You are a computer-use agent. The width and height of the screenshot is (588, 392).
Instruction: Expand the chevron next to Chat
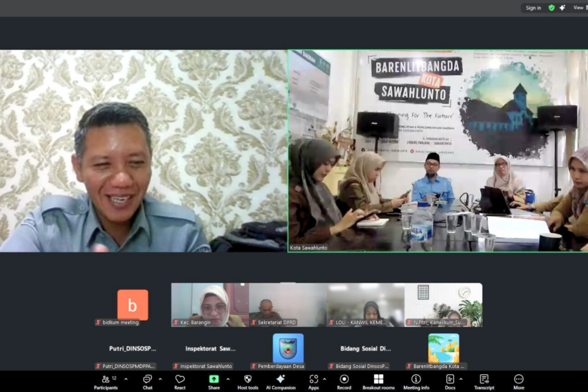tap(160, 379)
